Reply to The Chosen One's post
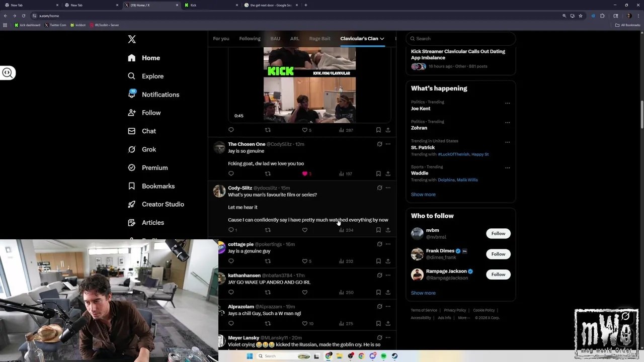Viewport: 644px width, 362px height. click(x=231, y=173)
